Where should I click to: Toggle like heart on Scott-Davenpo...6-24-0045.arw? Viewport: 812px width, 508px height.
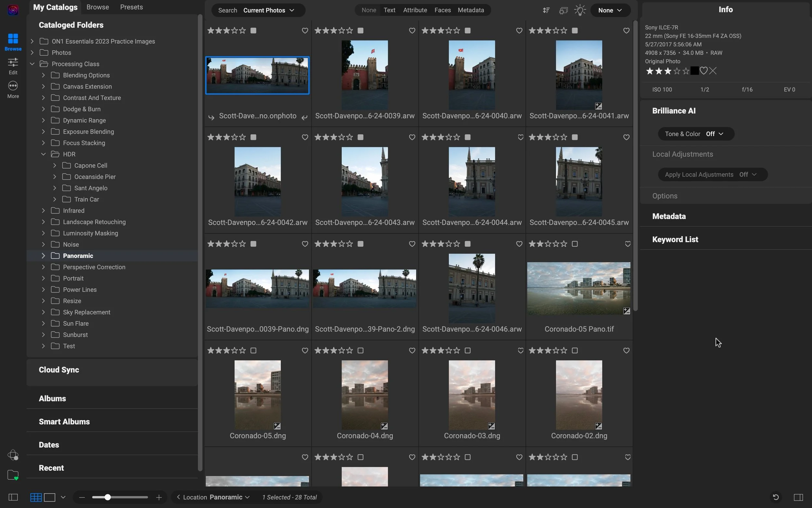626,137
